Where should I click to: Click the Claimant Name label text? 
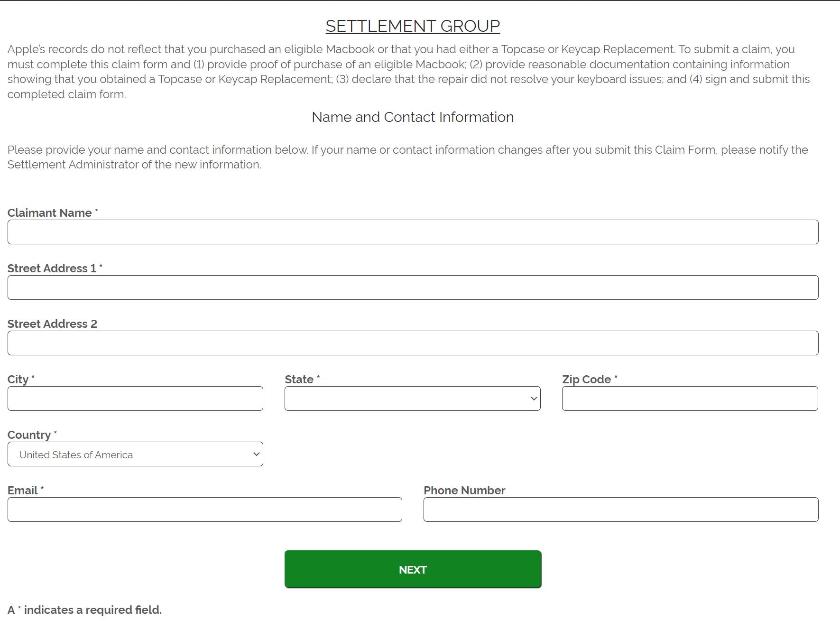pyautogui.click(x=50, y=213)
